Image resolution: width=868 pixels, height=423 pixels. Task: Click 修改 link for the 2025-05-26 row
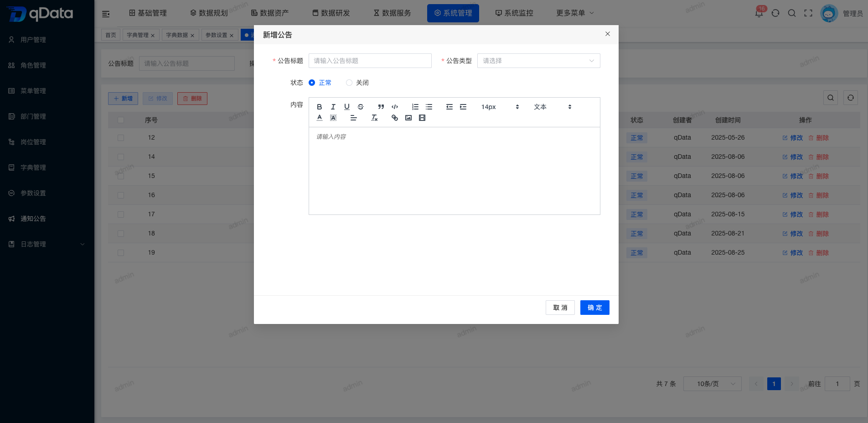point(793,138)
